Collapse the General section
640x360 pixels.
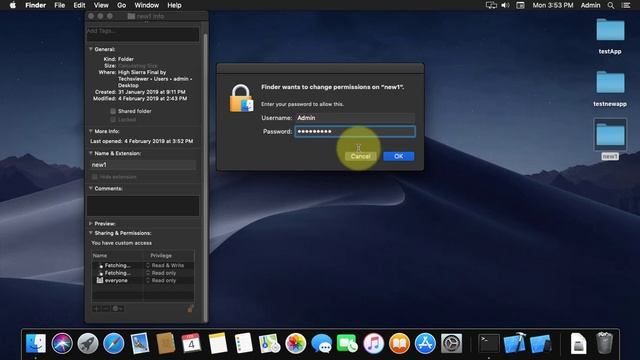point(91,49)
